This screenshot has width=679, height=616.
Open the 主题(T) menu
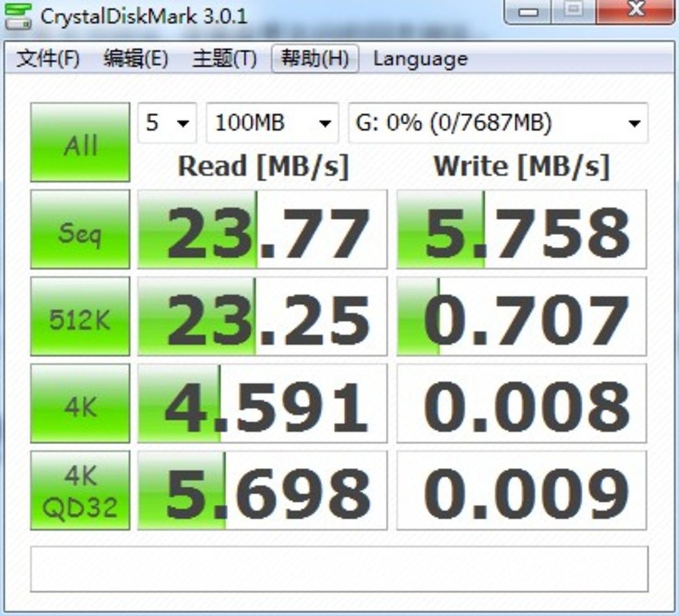(x=224, y=58)
